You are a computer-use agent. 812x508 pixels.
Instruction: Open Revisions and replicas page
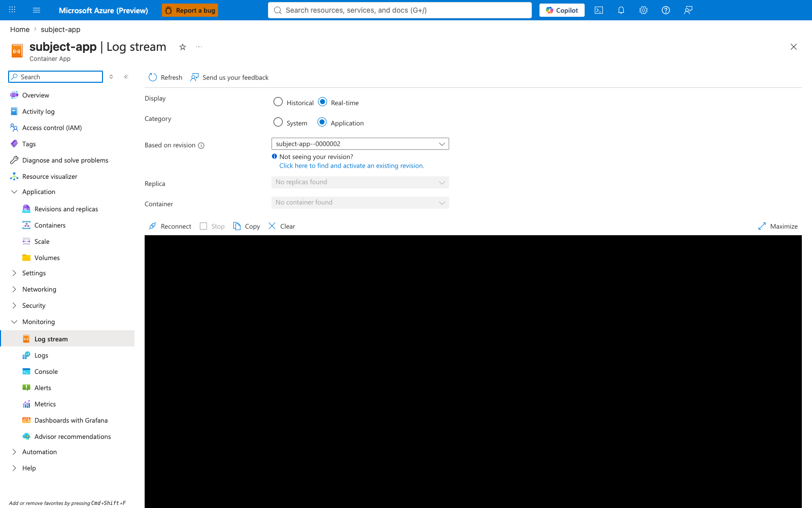click(67, 209)
